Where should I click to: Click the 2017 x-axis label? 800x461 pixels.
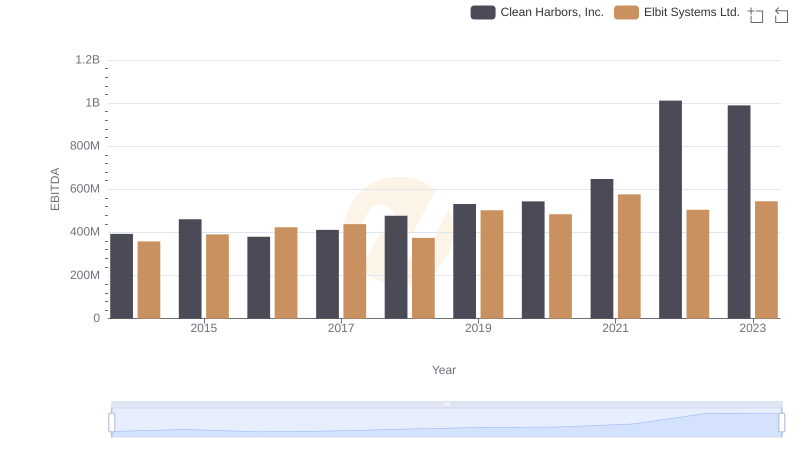coord(341,328)
